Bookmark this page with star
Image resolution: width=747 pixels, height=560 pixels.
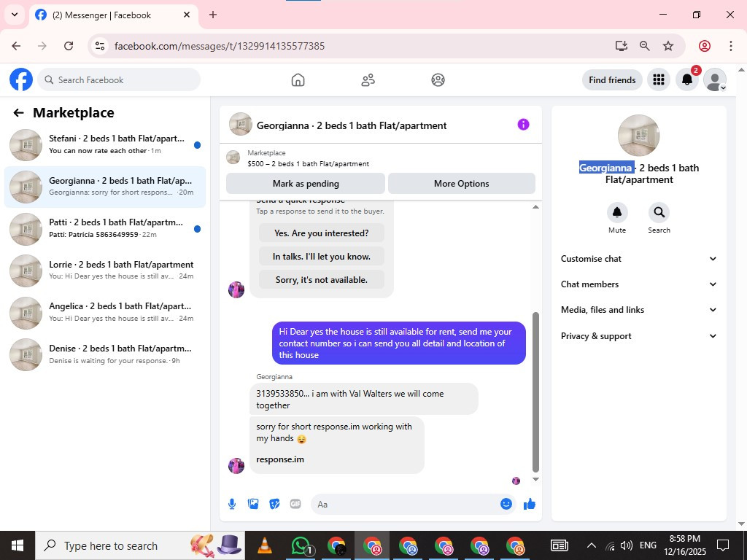pyautogui.click(x=668, y=46)
